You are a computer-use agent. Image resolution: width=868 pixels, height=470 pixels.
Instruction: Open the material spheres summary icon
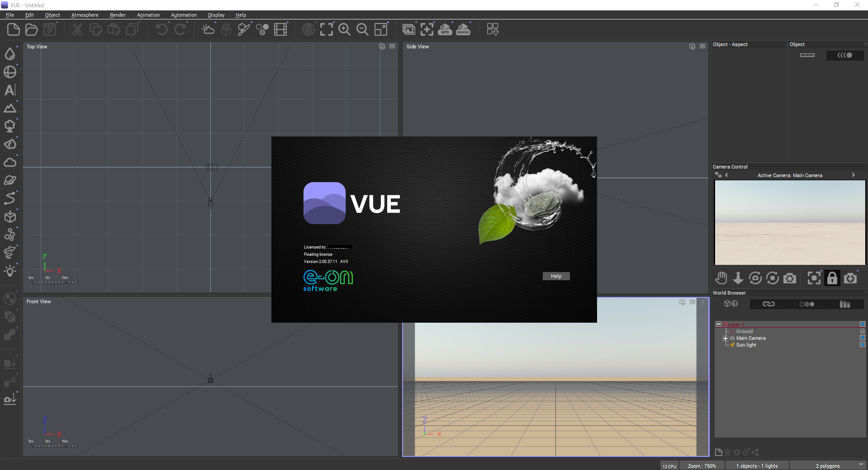pyautogui.click(x=262, y=30)
